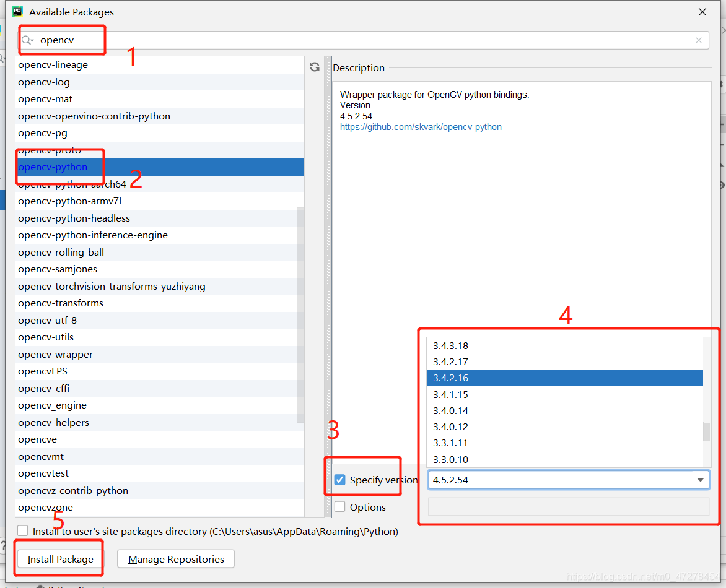The width and height of the screenshot is (726, 588).
Task: Click the version dropdown arrow
Action: pos(701,480)
